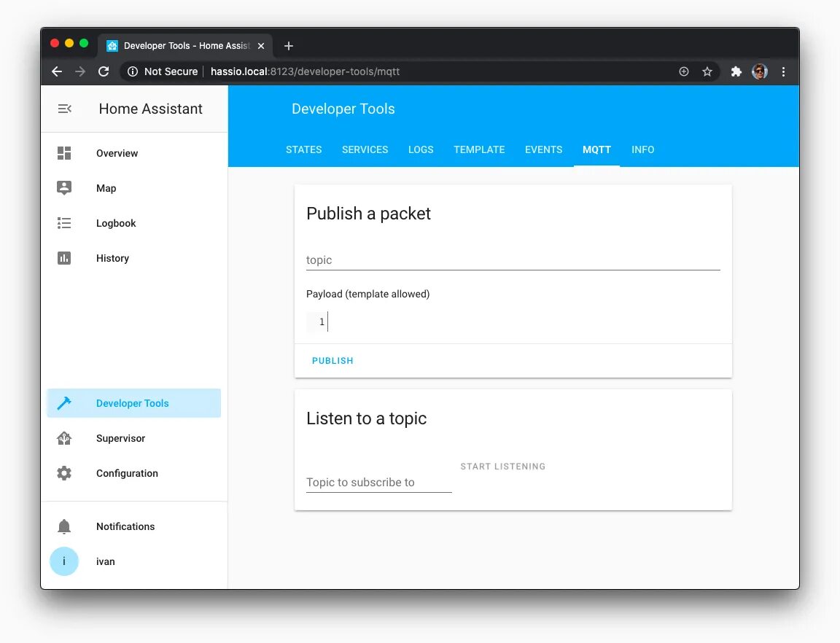Click the Home Assistant sidebar title

point(150,109)
